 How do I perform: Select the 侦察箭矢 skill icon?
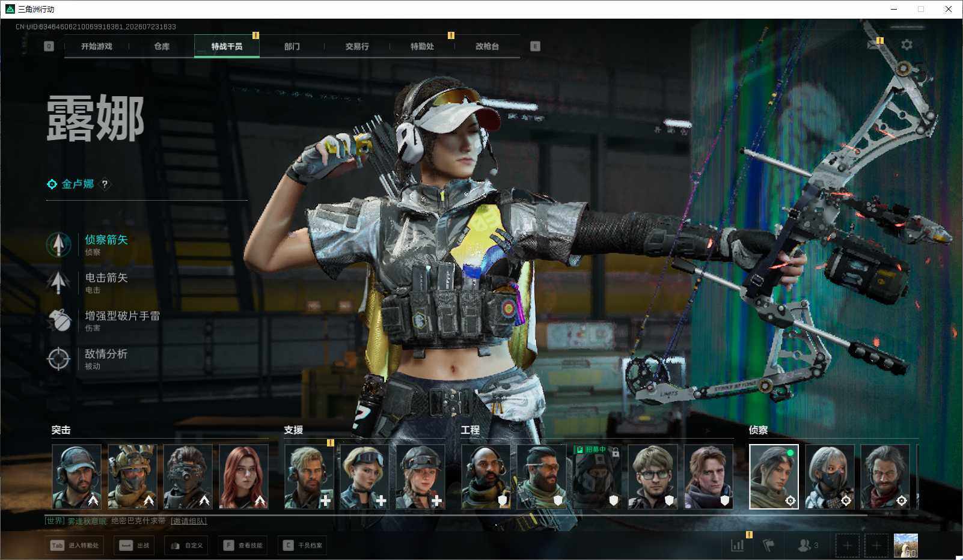[x=58, y=245]
